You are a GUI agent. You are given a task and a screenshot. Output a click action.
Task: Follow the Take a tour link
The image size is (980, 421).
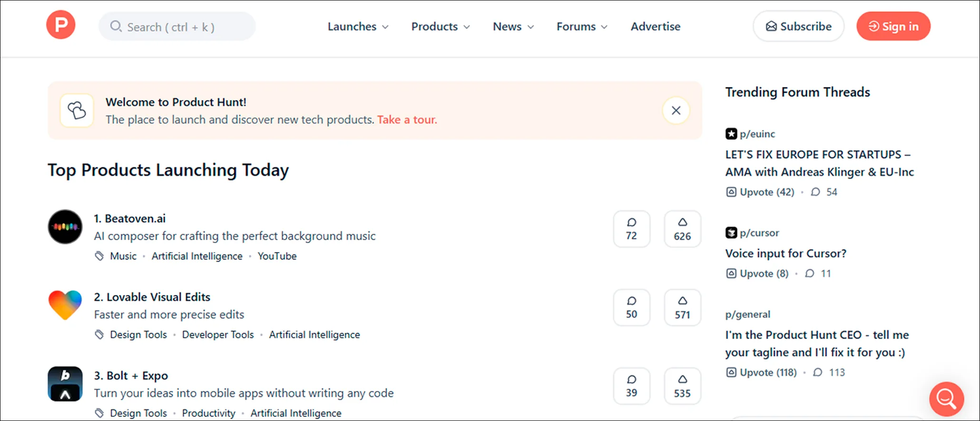pyautogui.click(x=407, y=119)
